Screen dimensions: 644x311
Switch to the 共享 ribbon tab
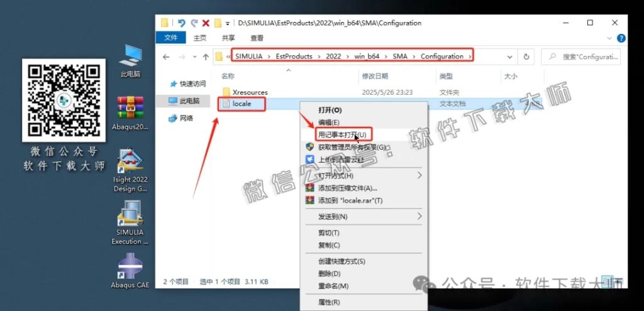pyautogui.click(x=228, y=38)
